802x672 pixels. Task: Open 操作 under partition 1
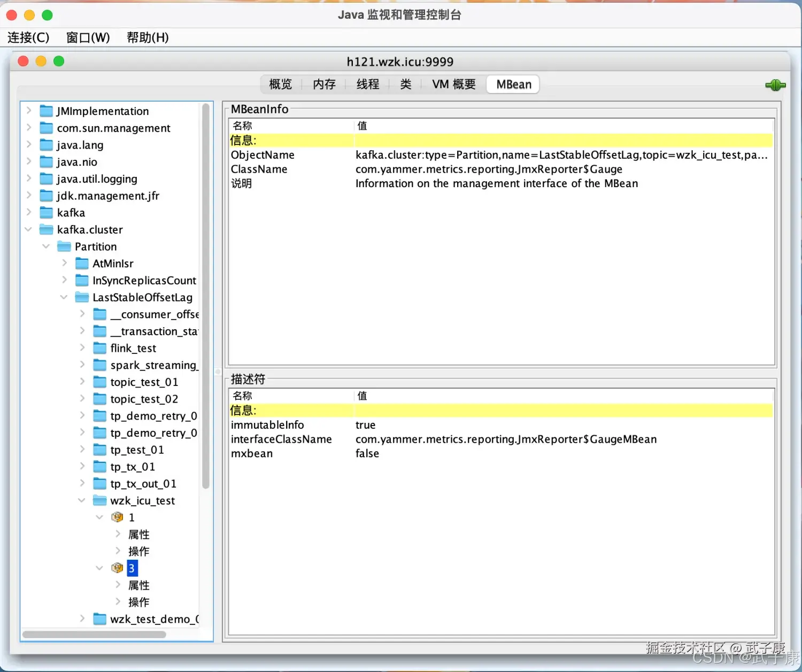[x=139, y=552]
